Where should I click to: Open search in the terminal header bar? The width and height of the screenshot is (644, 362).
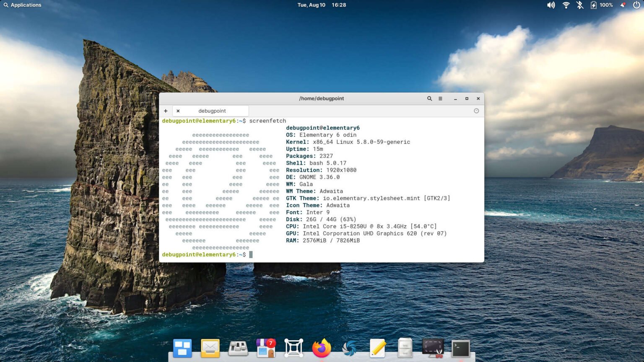pyautogui.click(x=429, y=98)
